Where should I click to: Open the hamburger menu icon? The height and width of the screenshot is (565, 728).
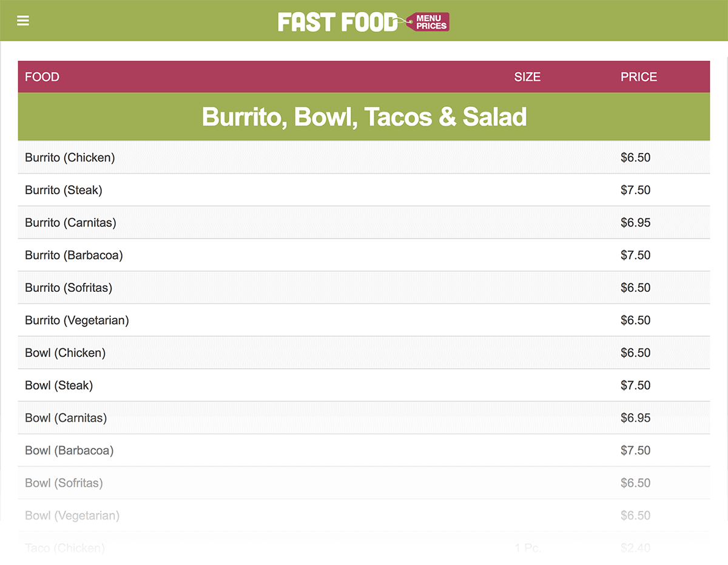[x=23, y=21]
